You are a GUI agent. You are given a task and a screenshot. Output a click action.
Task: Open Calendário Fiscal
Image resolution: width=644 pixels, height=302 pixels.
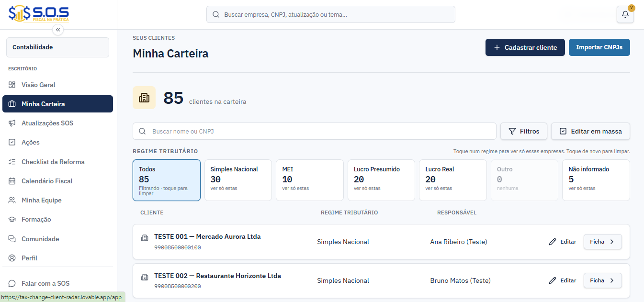tap(57, 181)
